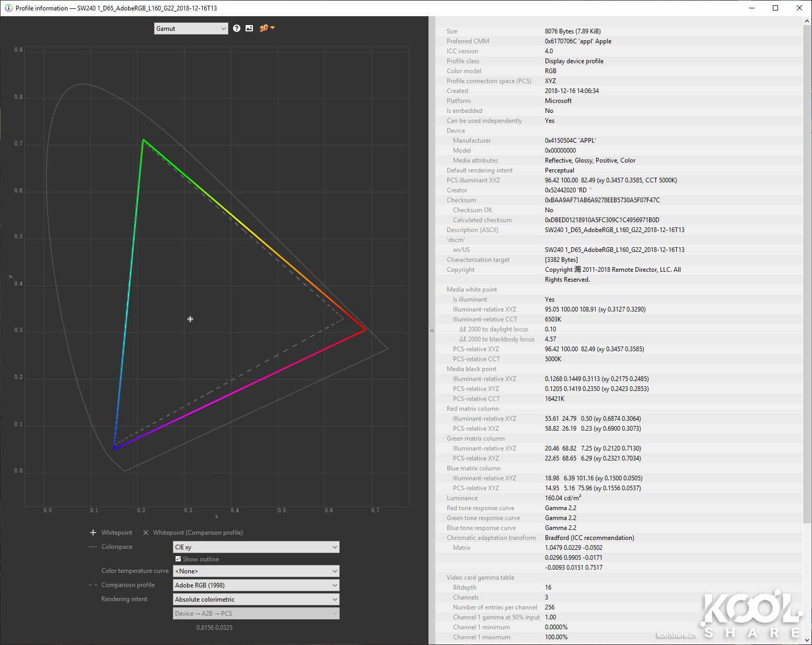Click the save graph as image icon

[249, 28]
